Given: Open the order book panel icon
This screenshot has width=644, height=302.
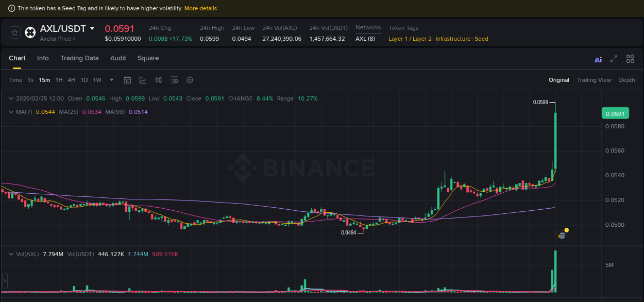Looking at the screenshot, I should coord(561,234).
